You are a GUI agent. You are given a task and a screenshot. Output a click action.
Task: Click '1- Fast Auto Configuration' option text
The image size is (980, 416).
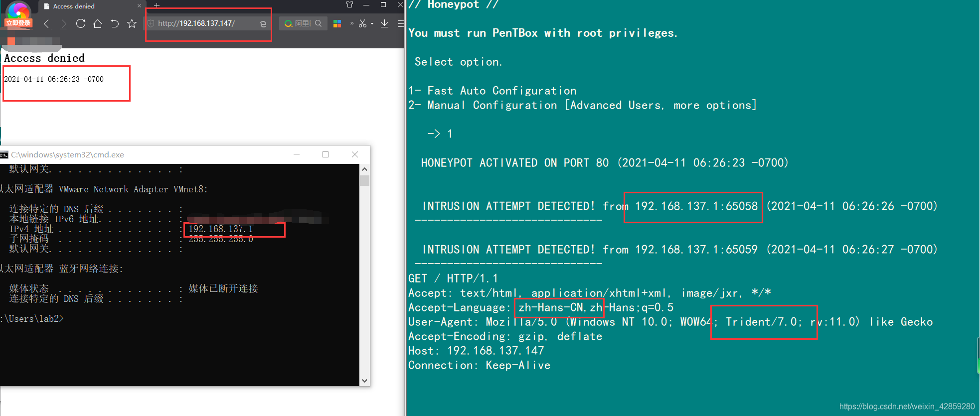click(x=492, y=91)
